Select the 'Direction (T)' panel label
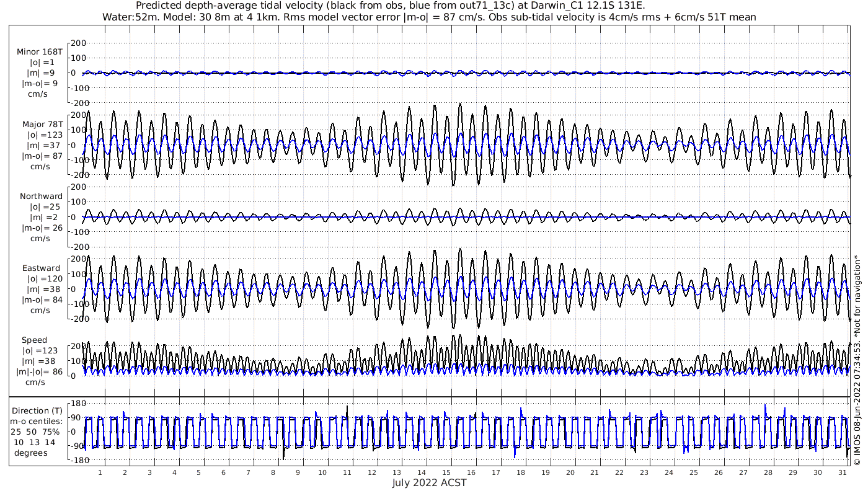This screenshot has width=868, height=496. tap(37, 410)
